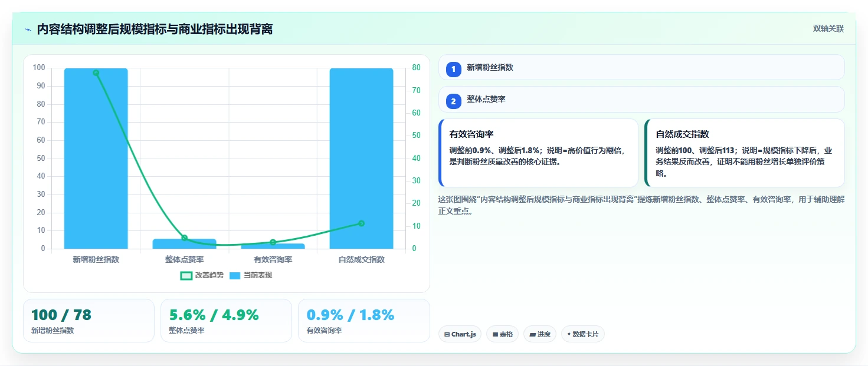This screenshot has width=868, height=366.
Task: Click the title 内容结构调整后规模指标与商业指标出现背离
Action: click(x=155, y=29)
